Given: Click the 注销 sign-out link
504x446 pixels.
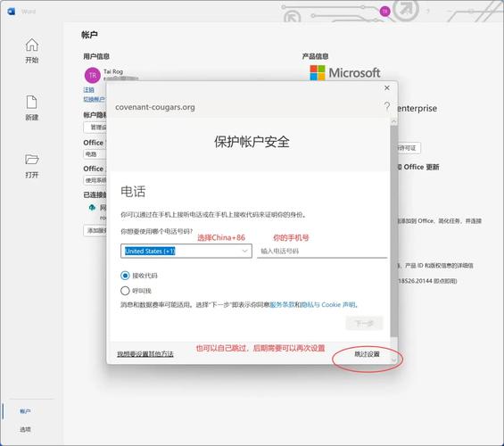Looking at the screenshot, I should tap(88, 90).
